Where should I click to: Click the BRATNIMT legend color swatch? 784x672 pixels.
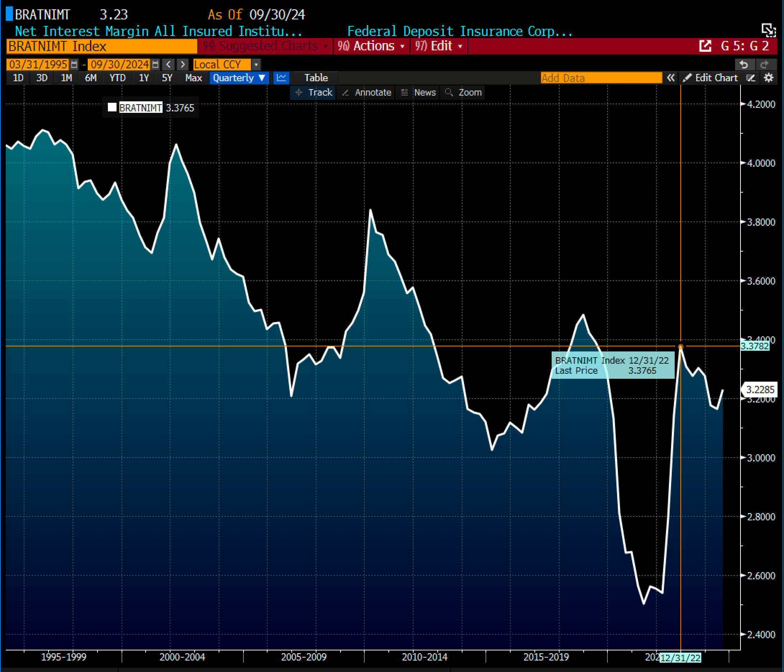pos(112,107)
